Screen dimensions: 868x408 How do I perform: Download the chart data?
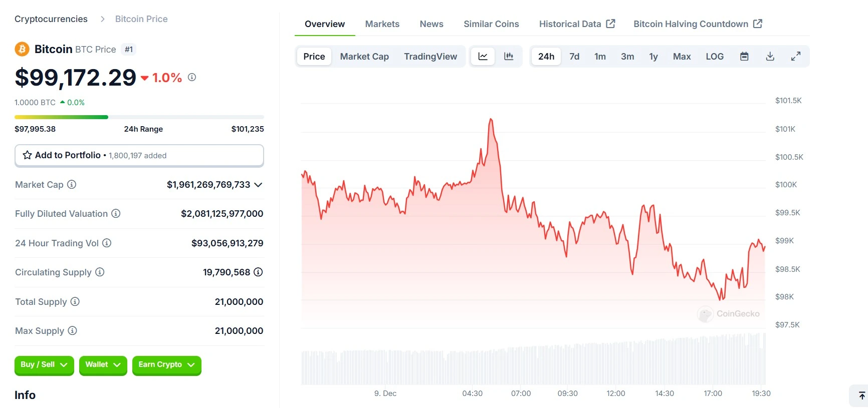(x=770, y=57)
